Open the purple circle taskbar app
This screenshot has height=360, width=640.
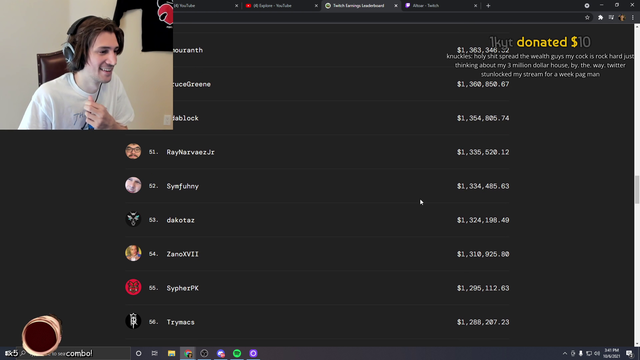[x=253, y=353]
